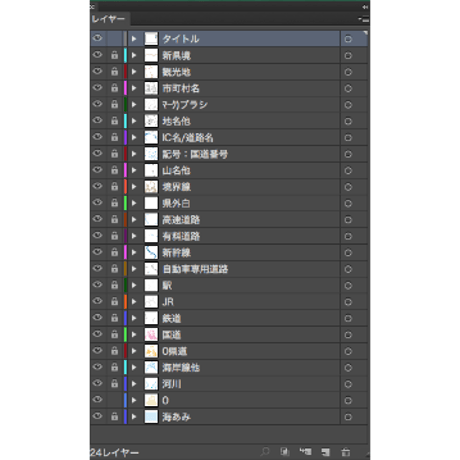Select the 観光地 layer name

click(x=176, y=72)
